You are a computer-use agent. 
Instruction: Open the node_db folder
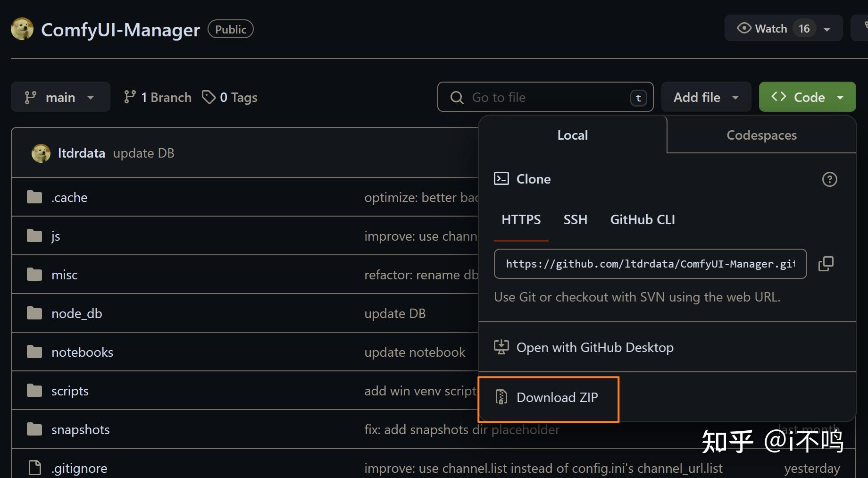click(76, 314)
